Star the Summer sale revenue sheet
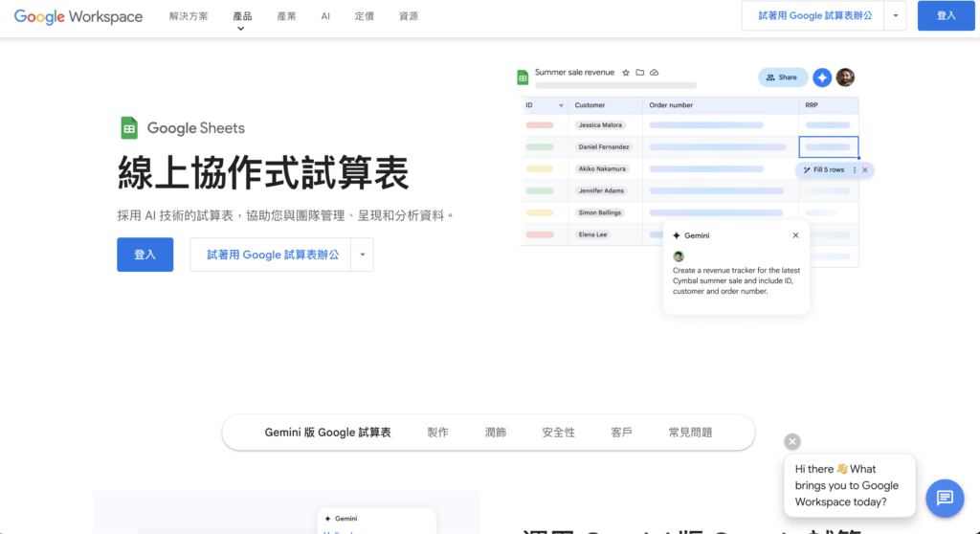The image size is (980, 534). click(x=626, y=73)
